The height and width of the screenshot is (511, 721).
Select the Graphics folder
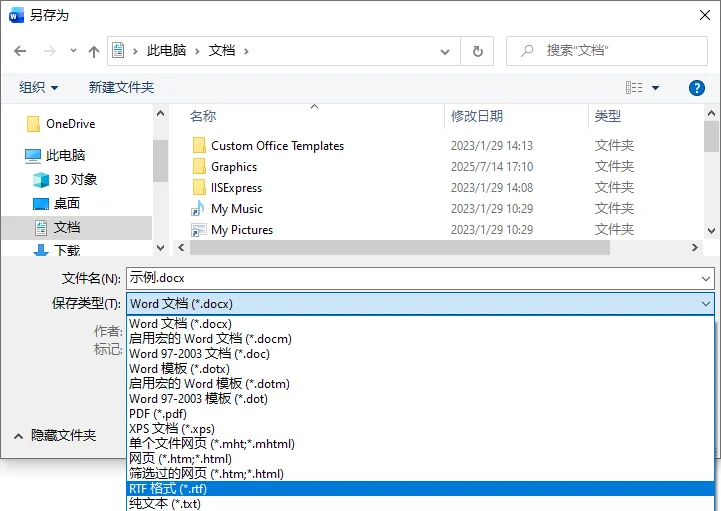click(234, 167)
